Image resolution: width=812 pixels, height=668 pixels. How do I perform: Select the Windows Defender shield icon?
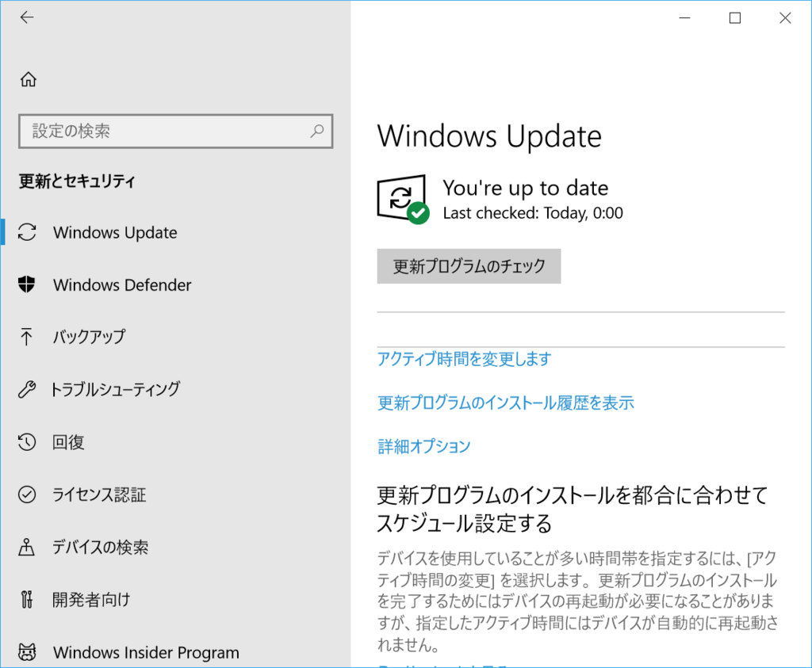click(x=27, y=284)
